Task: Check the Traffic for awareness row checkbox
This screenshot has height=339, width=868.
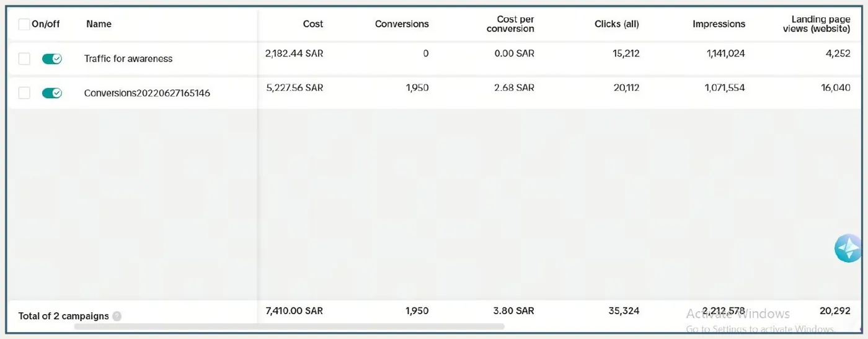Action: tap(24, 58)
